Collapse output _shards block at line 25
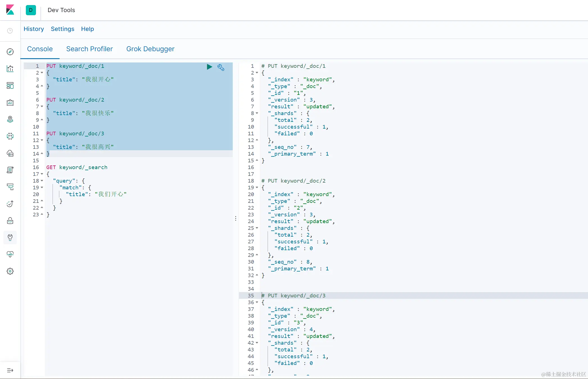 (x=257, y=228)
